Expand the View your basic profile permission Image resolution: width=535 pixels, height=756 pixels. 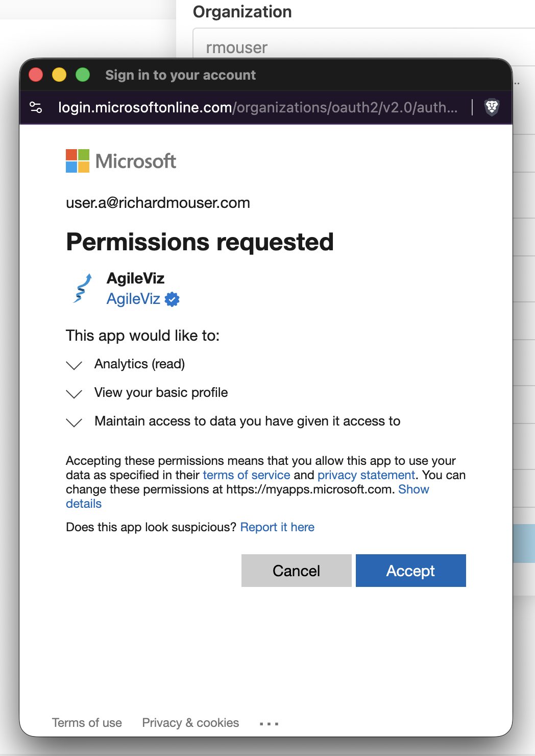(74, 394)
